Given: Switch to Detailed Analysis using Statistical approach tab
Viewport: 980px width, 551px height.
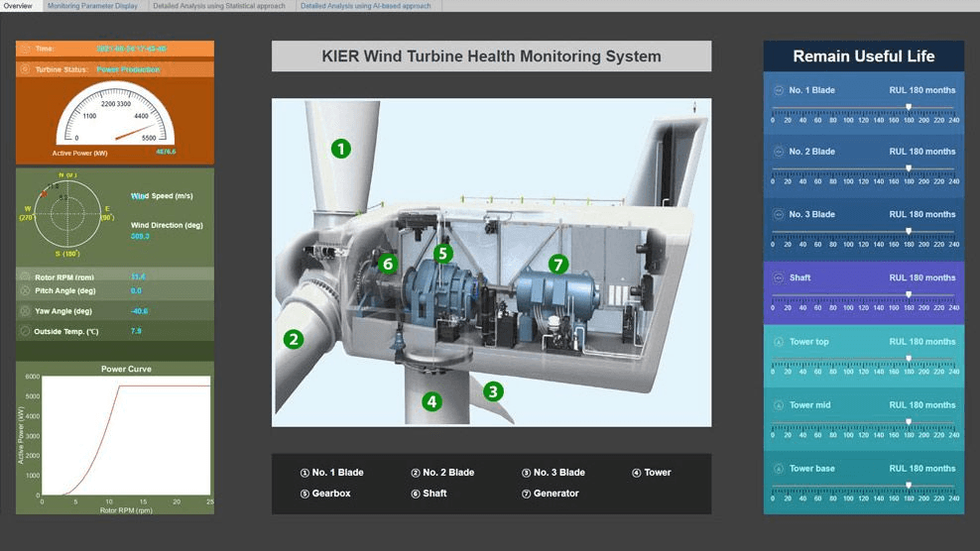Looking at the screenshot, I should (x=218, y=6).
